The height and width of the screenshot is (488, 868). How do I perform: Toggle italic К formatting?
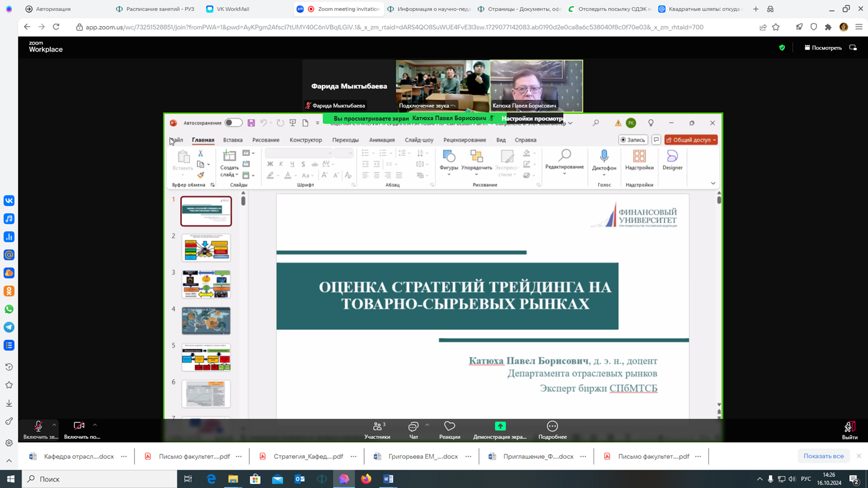tap(281, 164)
